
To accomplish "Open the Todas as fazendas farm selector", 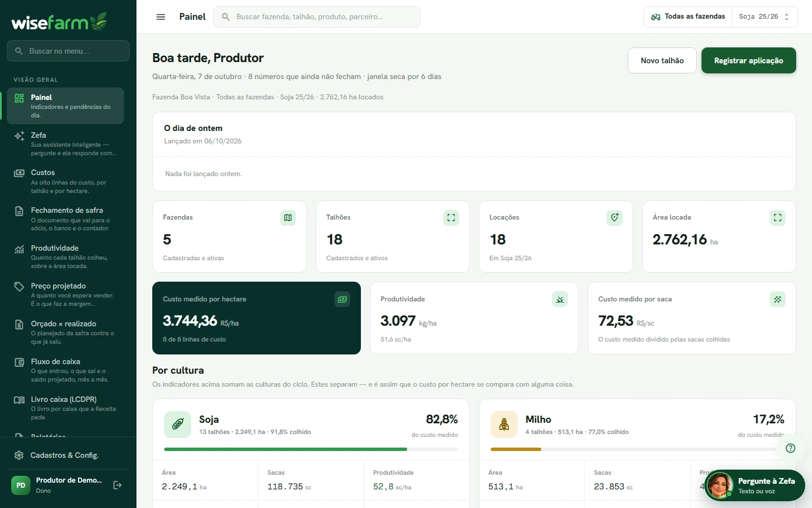I will coord(688,17).
